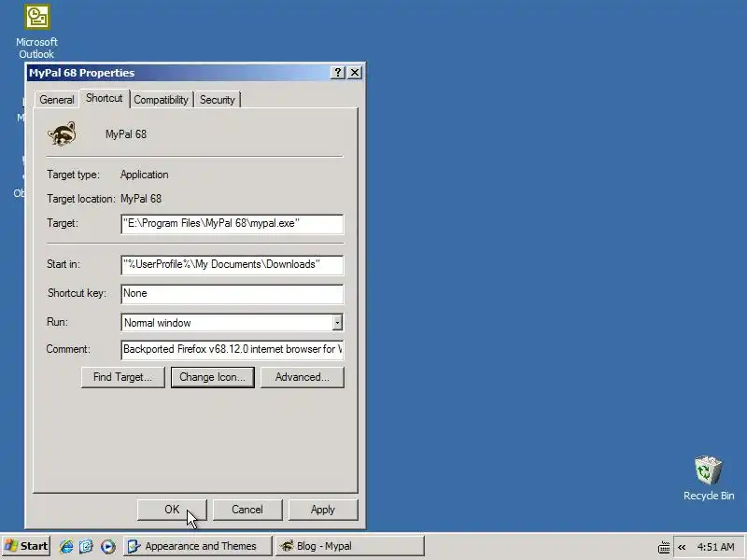The height and width of the screenshot is (560, 747).
Task: Expand hidden tray icons with the chevron
Action: (682, 547)
